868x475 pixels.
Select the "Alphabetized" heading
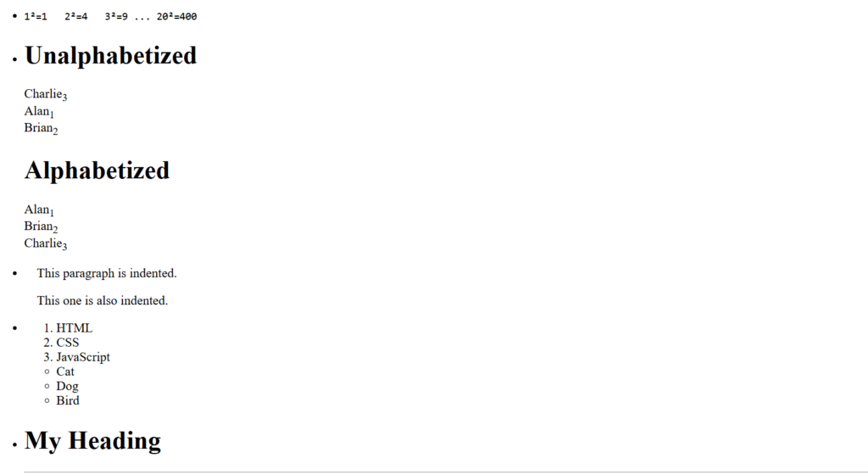[x=97, y=170]
